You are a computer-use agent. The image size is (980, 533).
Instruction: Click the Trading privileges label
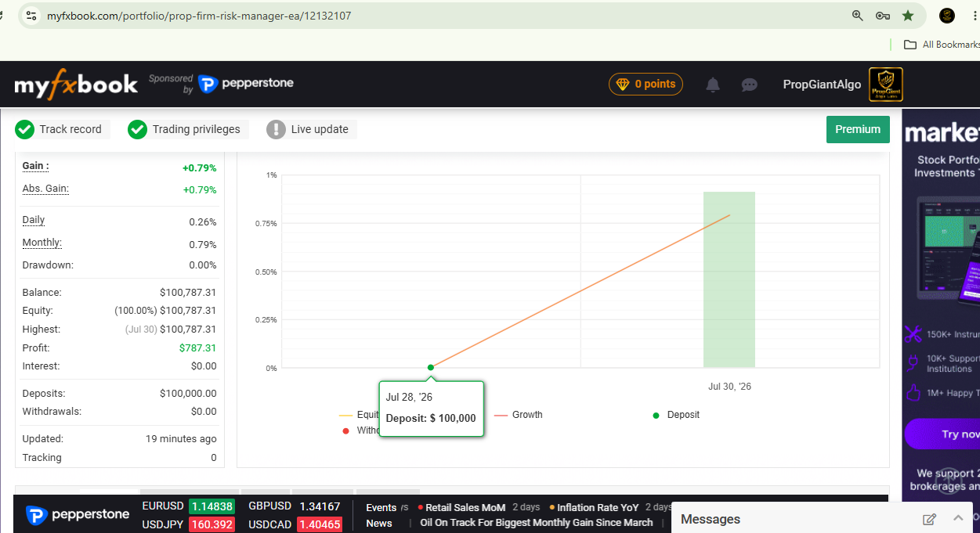(196, 129)
